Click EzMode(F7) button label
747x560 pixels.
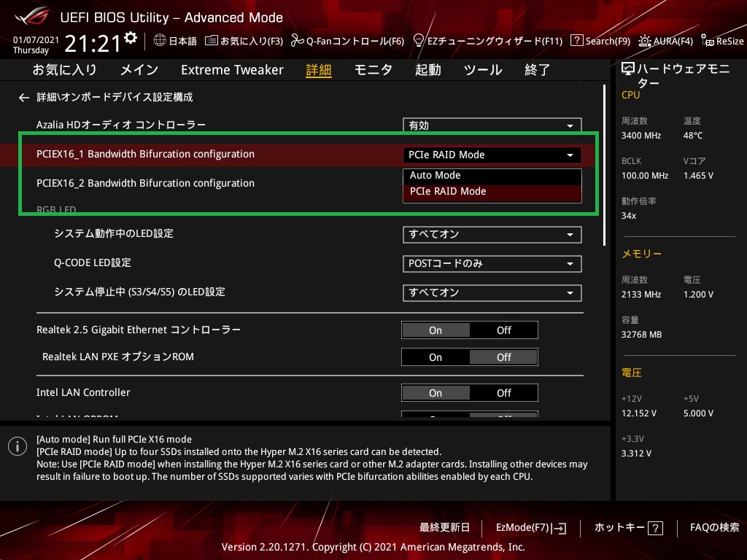tap(522, 528)
